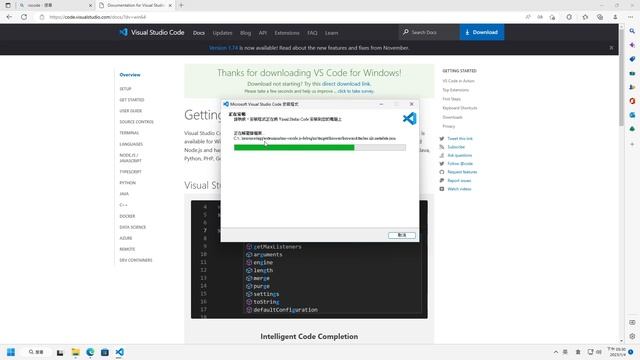Expand DOCKER section in docs sidebar
The image size is (640, 360).
coord(127,216)
